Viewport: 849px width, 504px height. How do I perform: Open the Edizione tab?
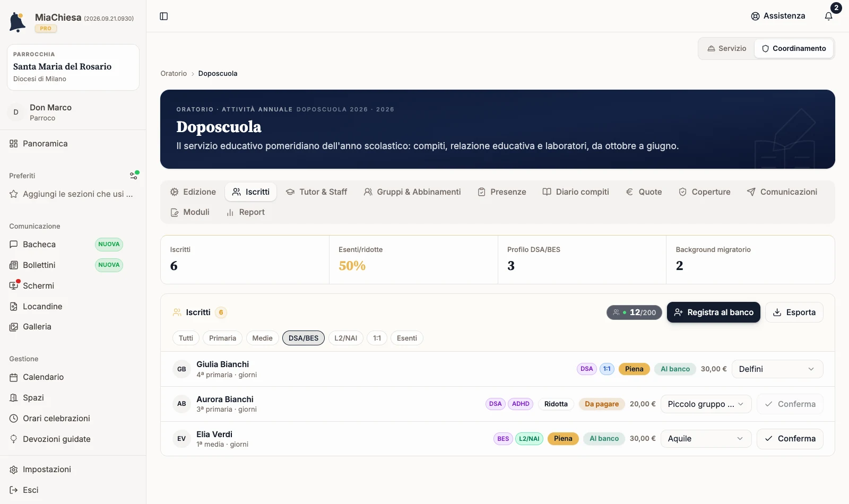pyautogui.click(x=193, y=192)
